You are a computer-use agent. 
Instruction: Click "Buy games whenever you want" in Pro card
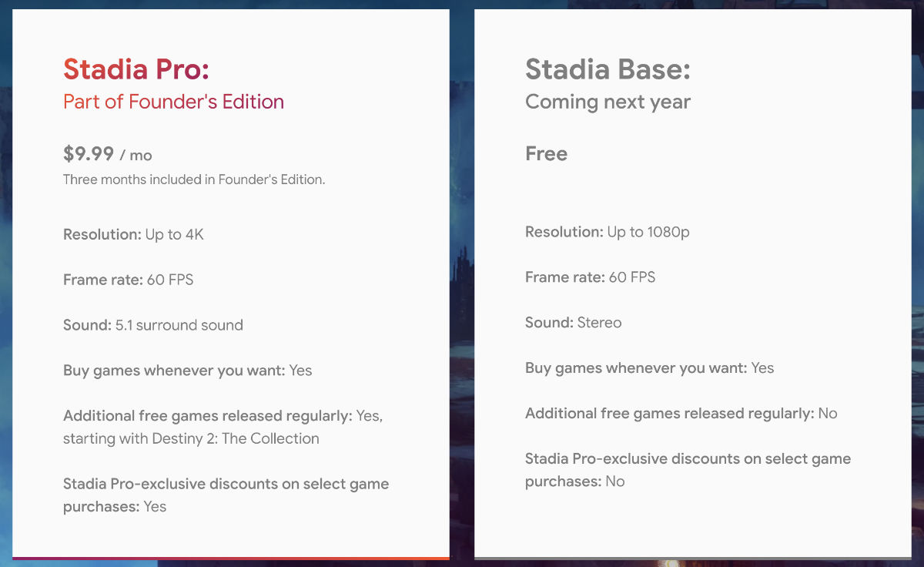pyautogui.click(x=187, y=371)
